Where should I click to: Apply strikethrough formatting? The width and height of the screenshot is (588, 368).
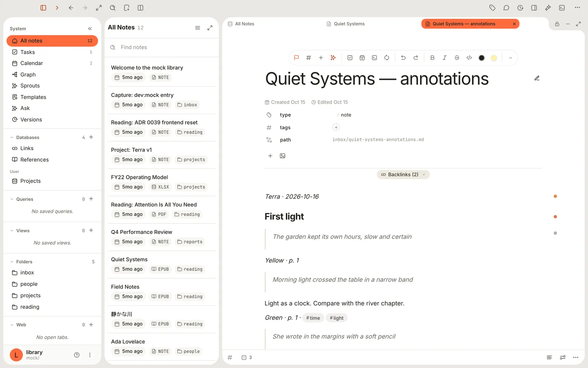click(457, 58)
